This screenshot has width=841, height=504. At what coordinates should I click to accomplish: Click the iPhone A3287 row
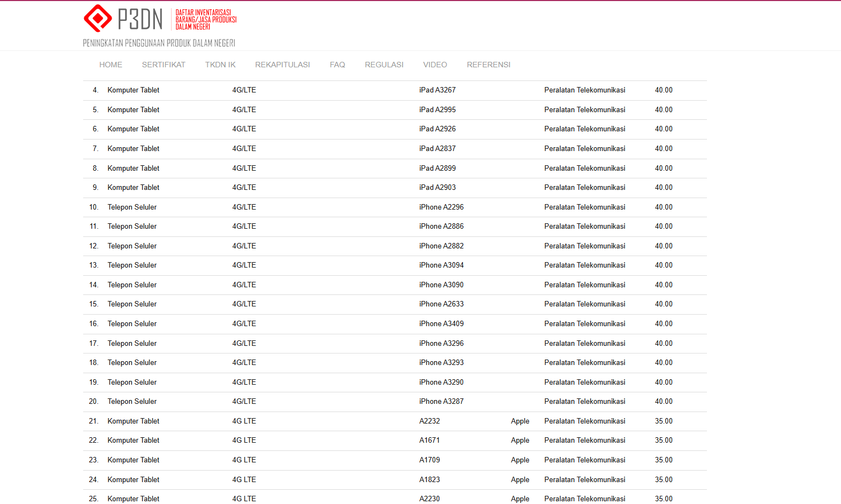(x=441, y=402)
